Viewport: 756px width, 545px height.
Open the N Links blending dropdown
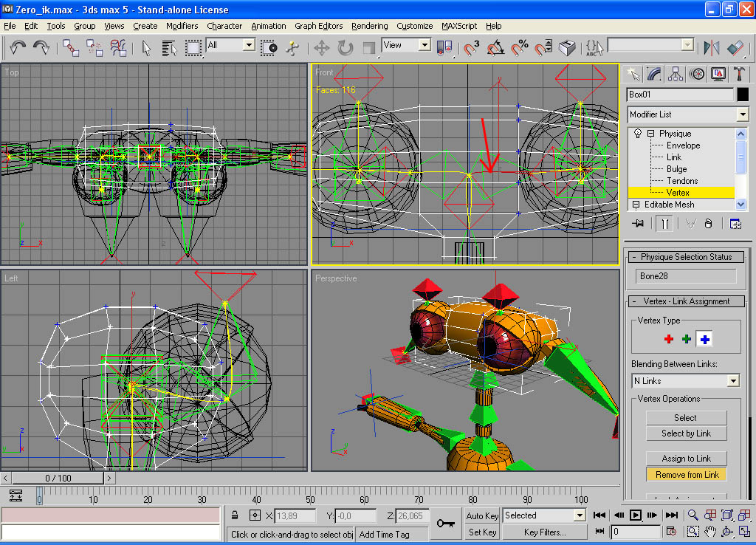[x=732, y=381]
